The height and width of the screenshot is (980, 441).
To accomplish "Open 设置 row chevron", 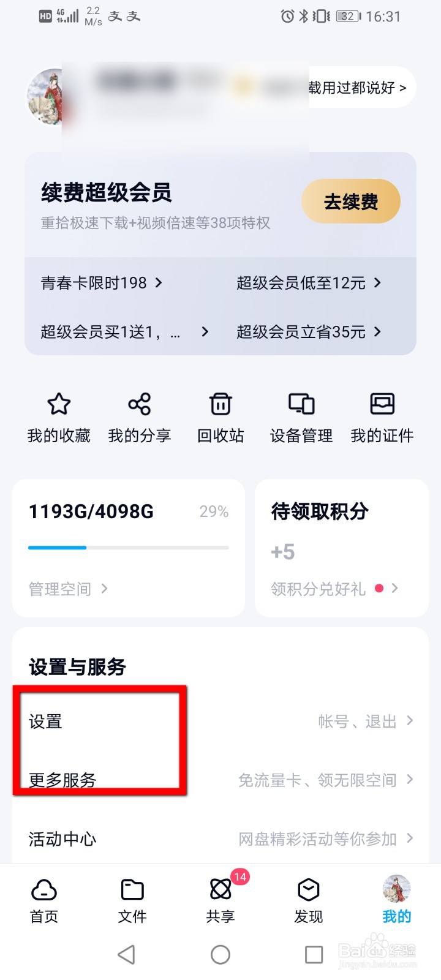I will [x=410, y=721].
